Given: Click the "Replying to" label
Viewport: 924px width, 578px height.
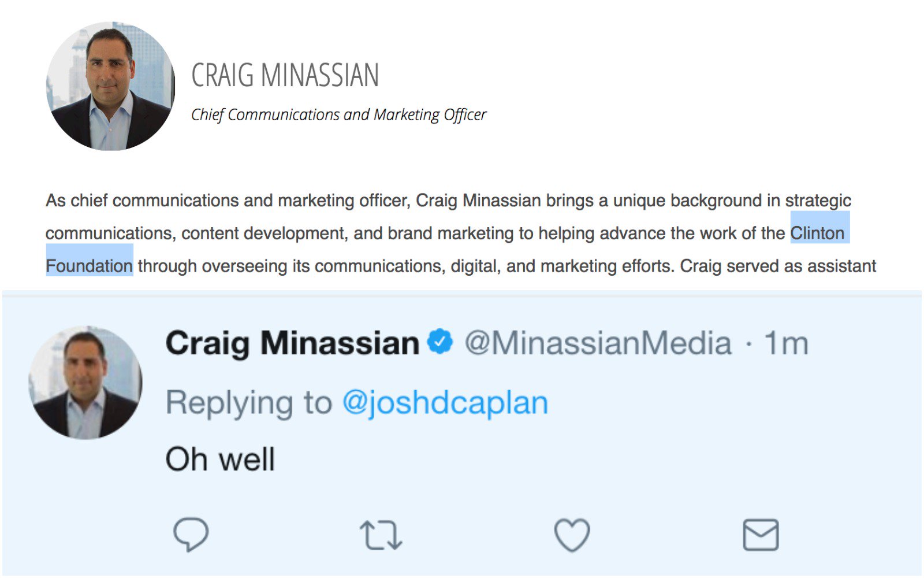Looking at the screenshot, I should click(x=249, y=403).
